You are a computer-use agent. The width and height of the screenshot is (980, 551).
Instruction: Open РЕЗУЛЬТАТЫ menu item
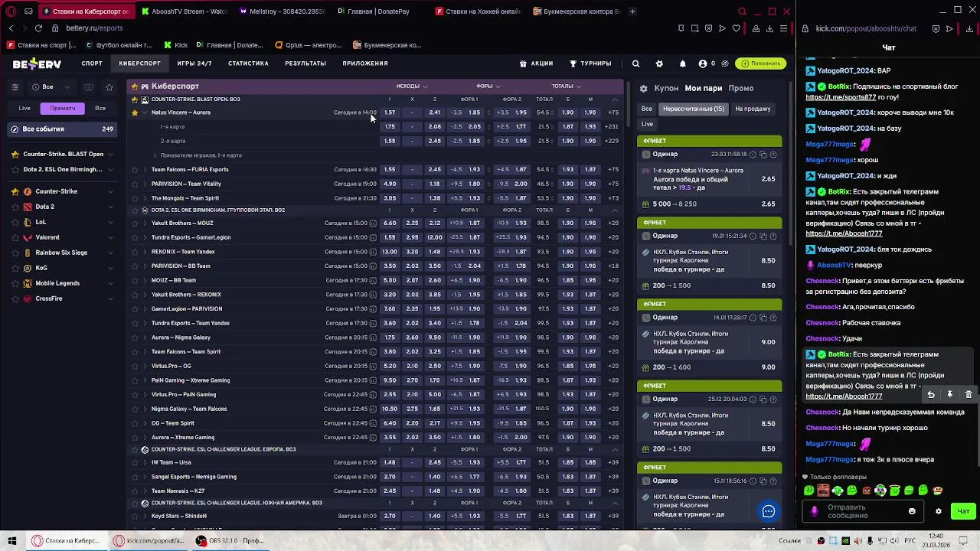click(x=305, y=64)
